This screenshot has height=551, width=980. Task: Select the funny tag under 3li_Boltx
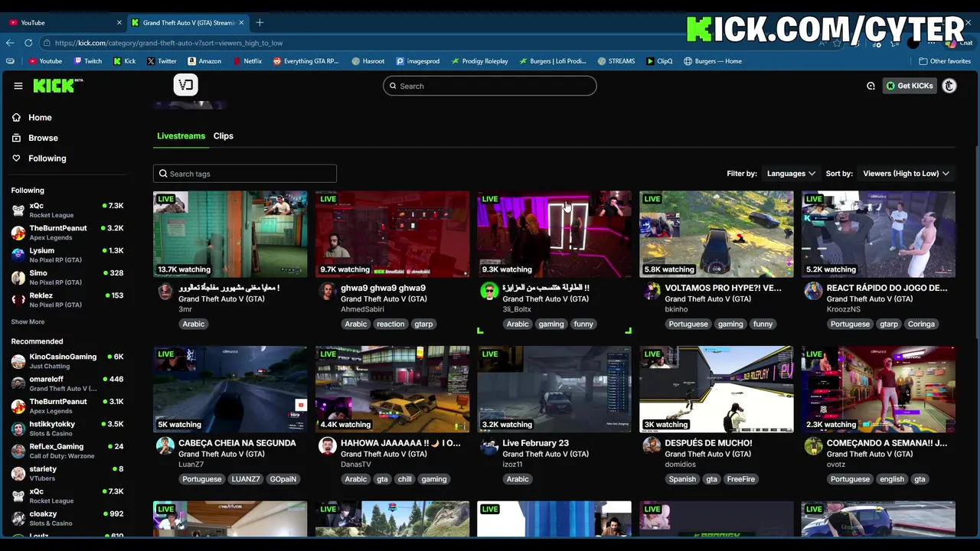click(583, 324)
